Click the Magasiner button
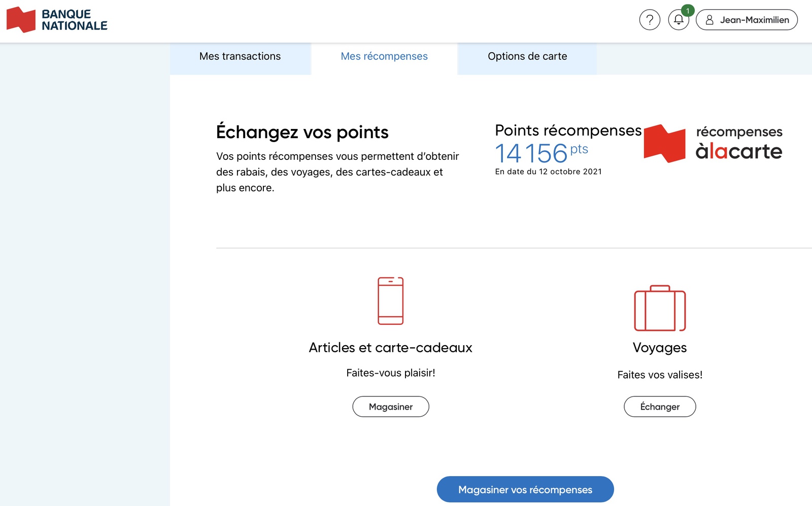Screen dimensions: 812x506 [x=390, y=407]
